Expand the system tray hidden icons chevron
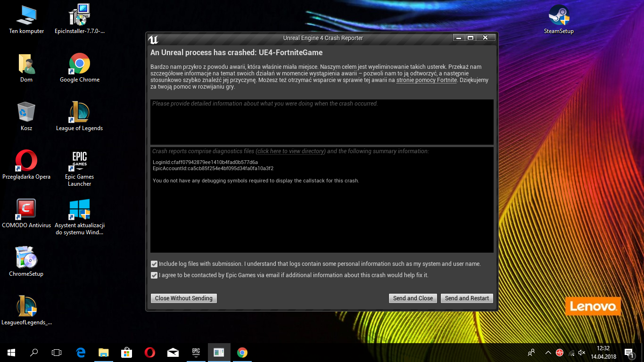The image size is (644, 362). (x=548, y=353)
